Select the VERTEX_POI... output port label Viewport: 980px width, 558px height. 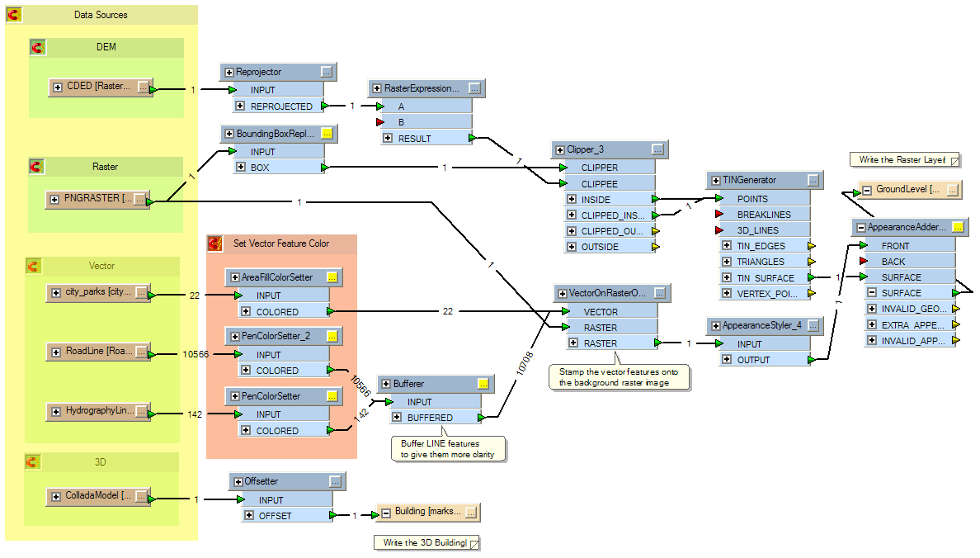(x=767, y=293)
